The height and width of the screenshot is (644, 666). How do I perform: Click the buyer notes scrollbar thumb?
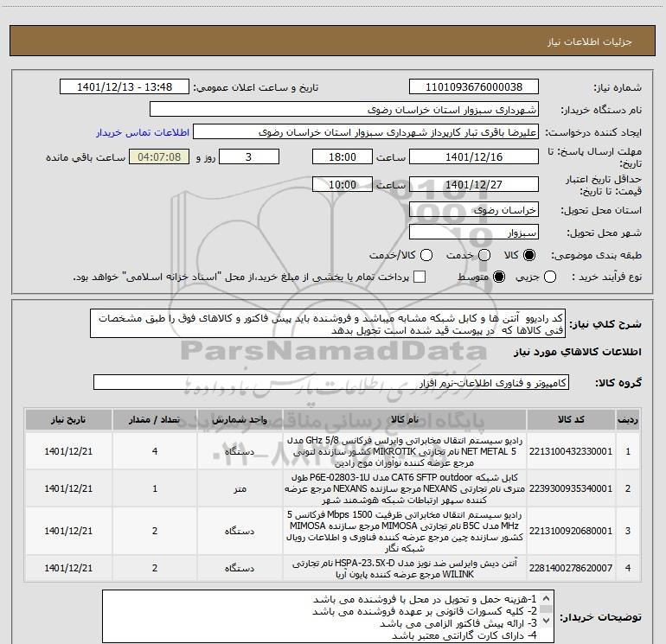point(547,609)
